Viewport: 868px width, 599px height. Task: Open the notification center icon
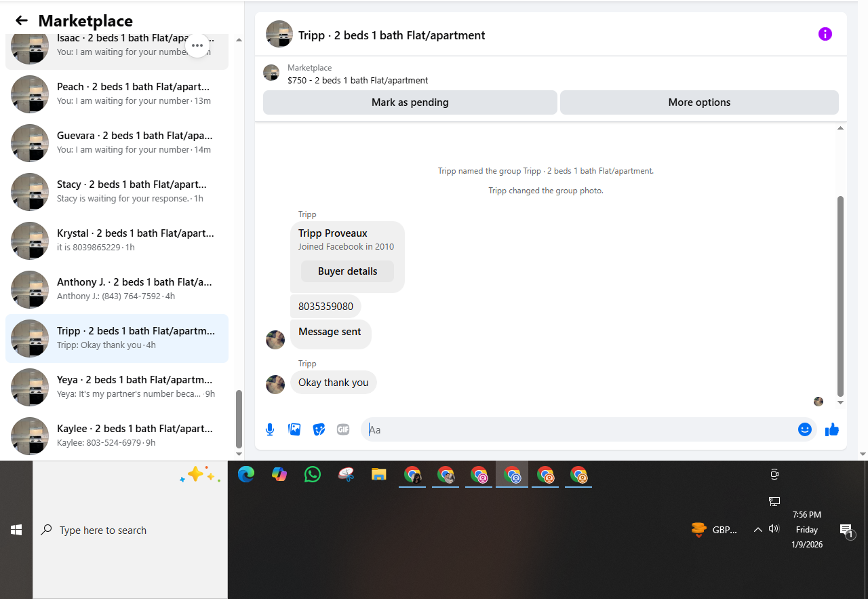click(x=846, y=530)
